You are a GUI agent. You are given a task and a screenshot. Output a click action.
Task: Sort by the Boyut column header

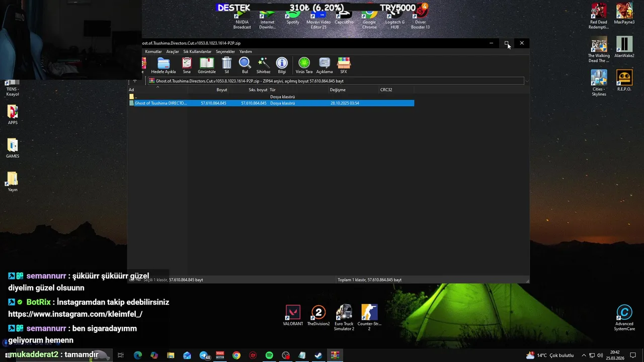pos(208,90)
